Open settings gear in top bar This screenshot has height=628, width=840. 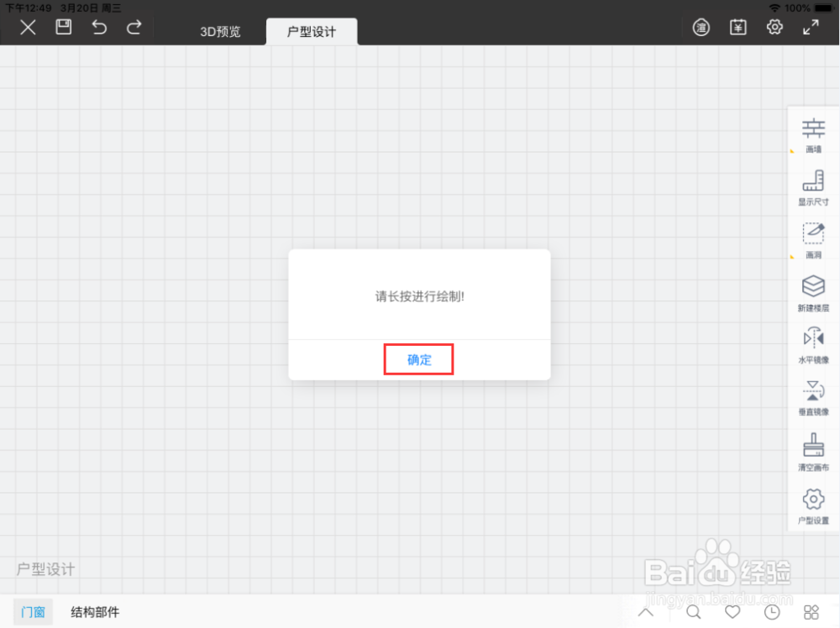(774, 27)
